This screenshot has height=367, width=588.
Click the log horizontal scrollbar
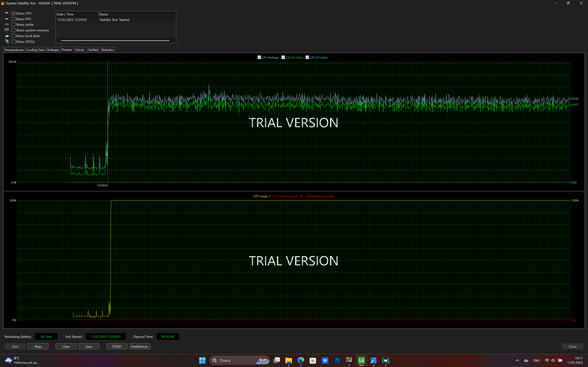coord(115,41)
